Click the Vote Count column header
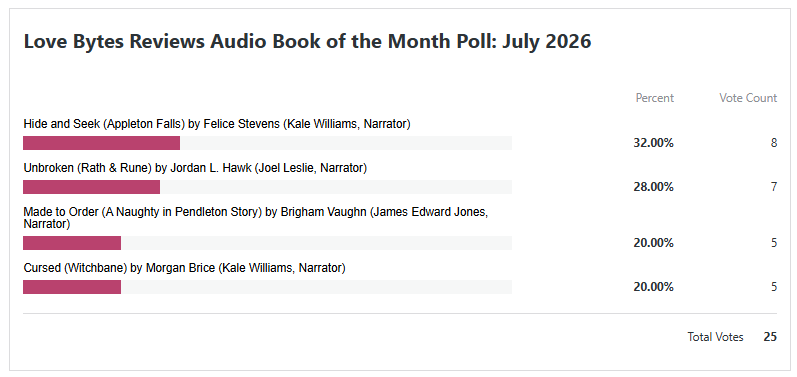This screenshot has height=377, width=797. point(748,98)
